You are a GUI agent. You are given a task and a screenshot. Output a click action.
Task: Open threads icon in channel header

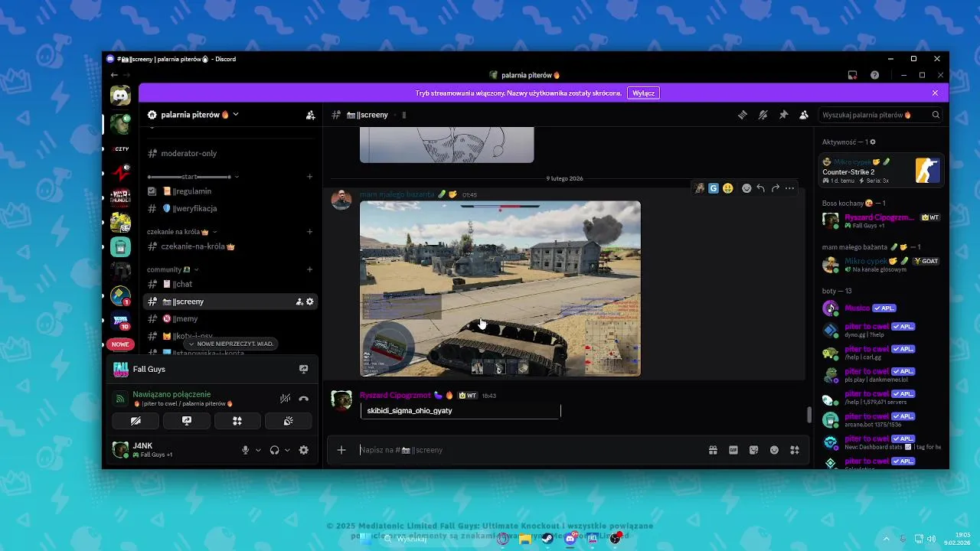(743, 115)
